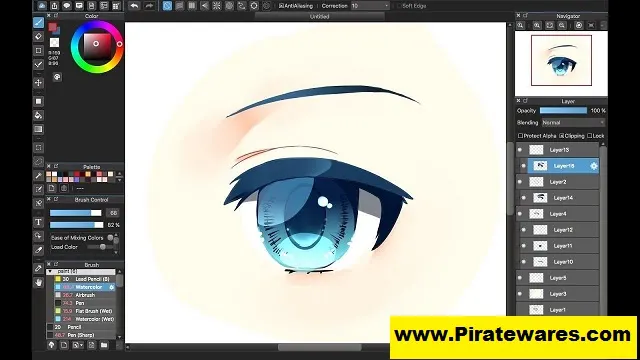The image size is (640, 360).
Task: Switch to the Untitled canvas tab
Action: (x=320, y=16)
